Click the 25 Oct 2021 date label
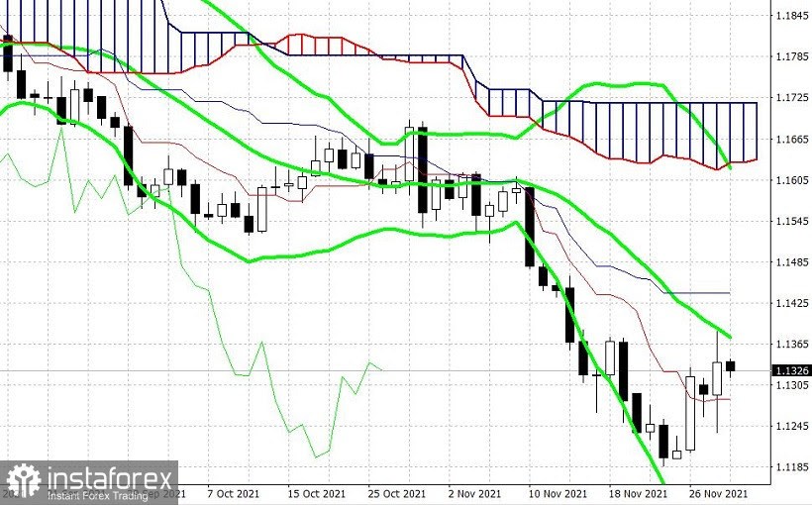 [397, 493]
